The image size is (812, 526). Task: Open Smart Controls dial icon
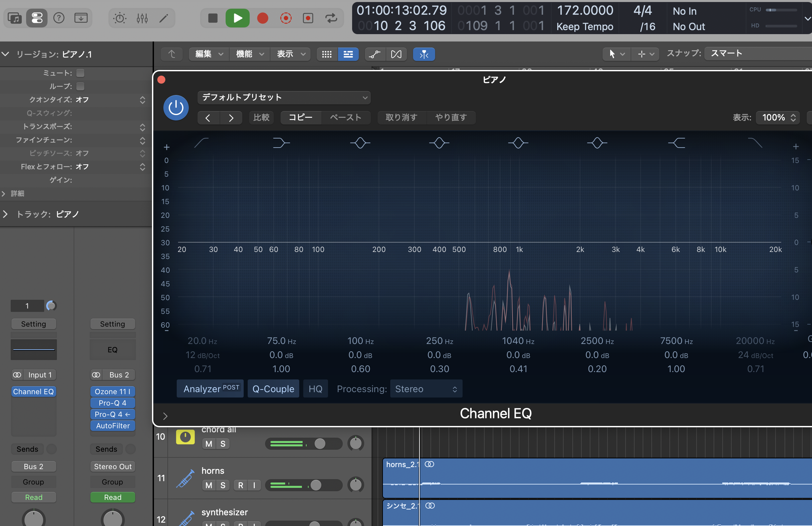click(x=119, y=18)
